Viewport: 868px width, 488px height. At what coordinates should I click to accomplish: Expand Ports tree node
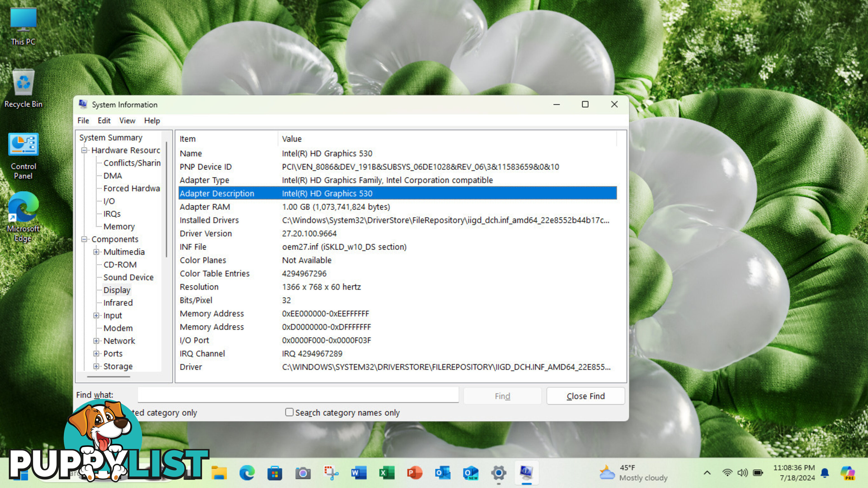coord(96,354)
